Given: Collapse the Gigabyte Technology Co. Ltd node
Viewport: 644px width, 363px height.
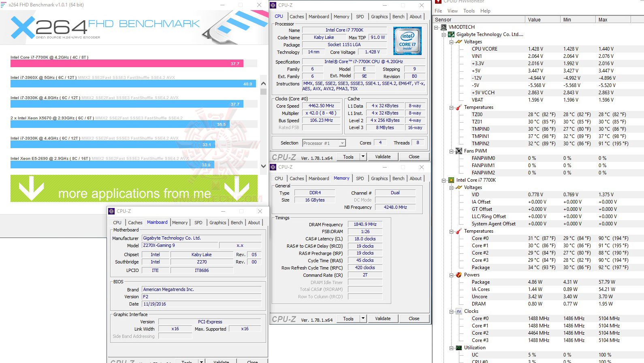Looking at the screenshot, I should (444, 35).
